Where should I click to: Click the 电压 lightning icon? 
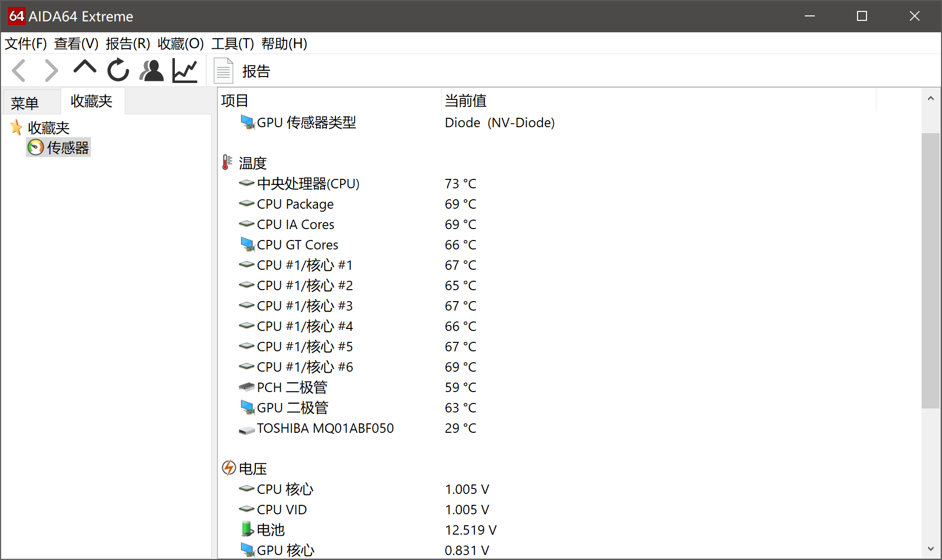229,468
